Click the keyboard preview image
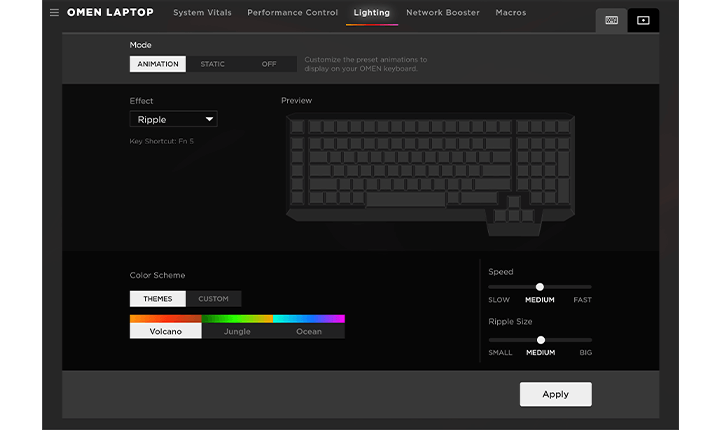 pyautogui.click(x=430, y=173)
